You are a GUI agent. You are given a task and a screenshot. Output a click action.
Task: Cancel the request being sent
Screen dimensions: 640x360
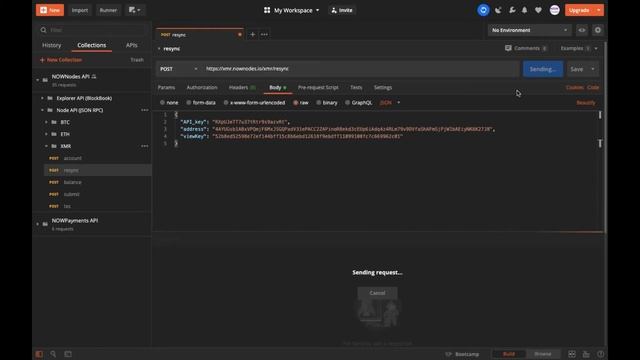[x=377, y=293]
